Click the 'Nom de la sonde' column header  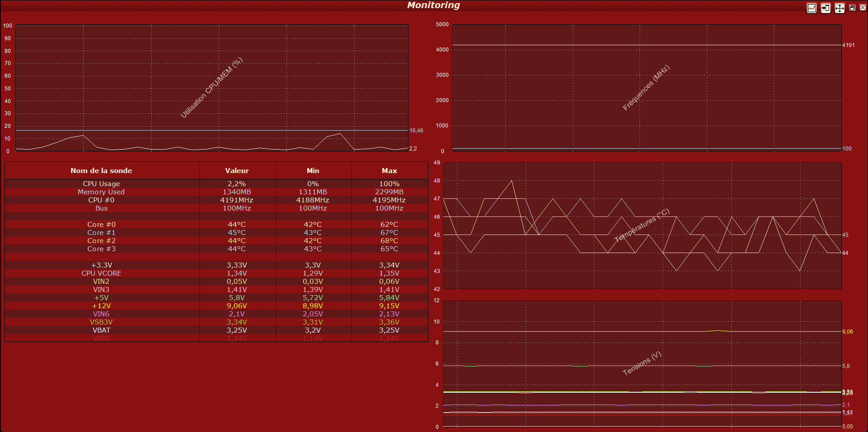[101, 171]
